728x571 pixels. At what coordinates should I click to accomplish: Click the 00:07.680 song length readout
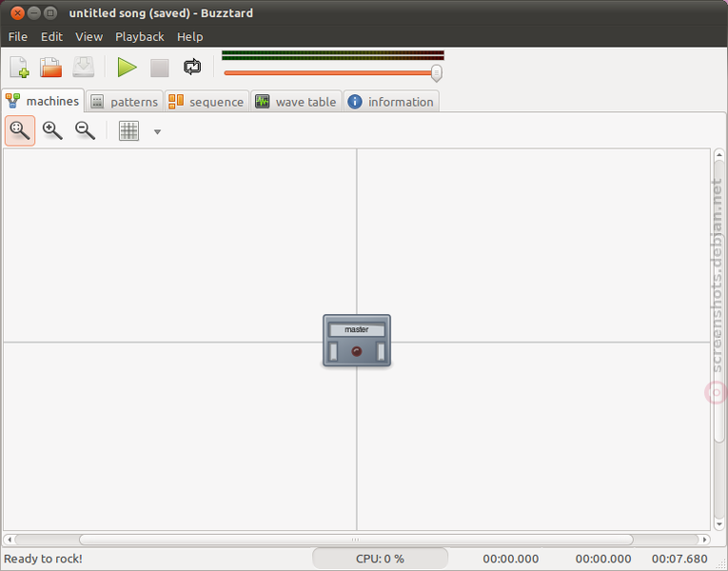[679, 559]
